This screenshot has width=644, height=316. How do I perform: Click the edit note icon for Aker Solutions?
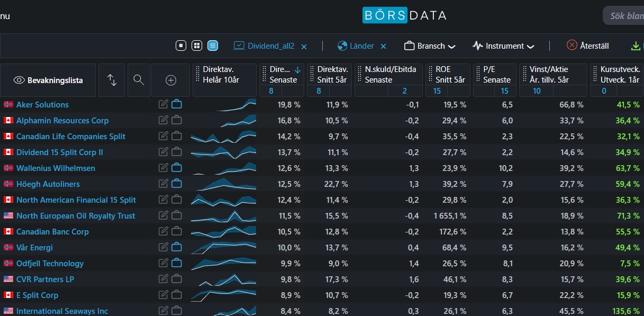(x=164, y=104)
